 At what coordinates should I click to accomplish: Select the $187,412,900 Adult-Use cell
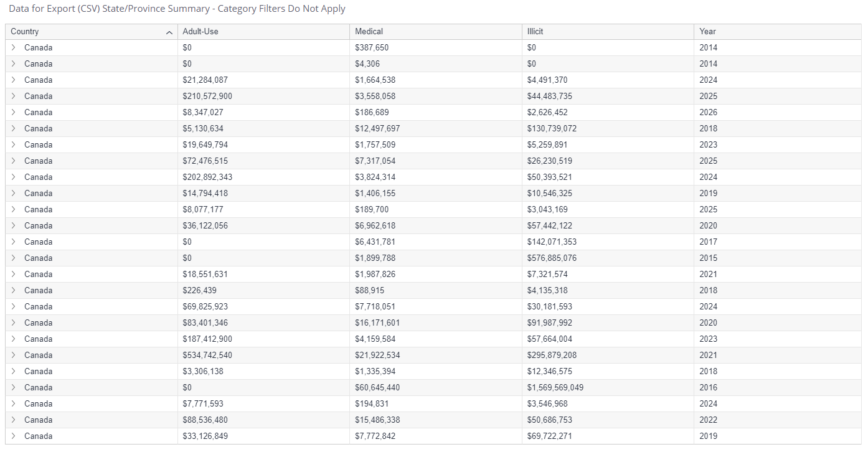pyautogui.click(x=207, y=339)
